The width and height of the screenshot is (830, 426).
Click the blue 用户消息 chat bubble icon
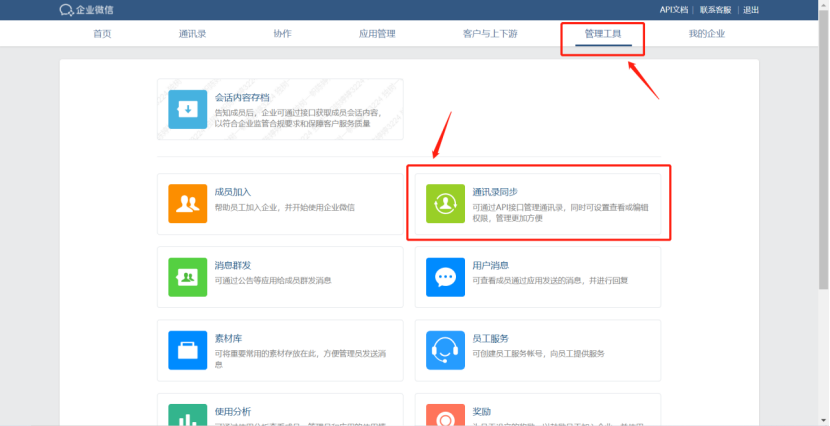(445, 277)
